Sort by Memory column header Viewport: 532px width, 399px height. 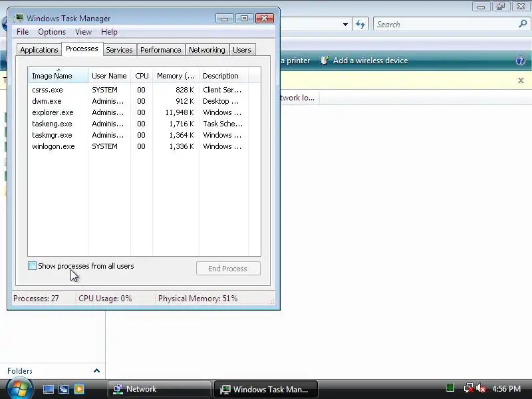coord(176,76)
